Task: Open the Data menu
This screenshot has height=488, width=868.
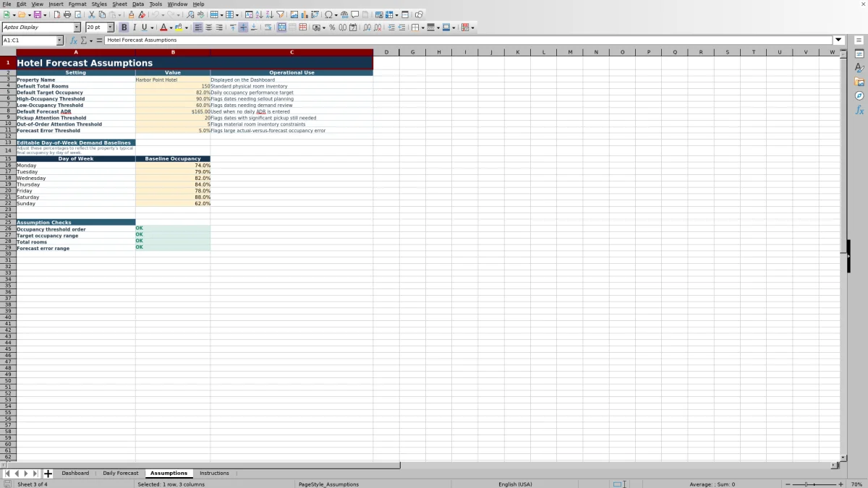Action: point(138,4)
